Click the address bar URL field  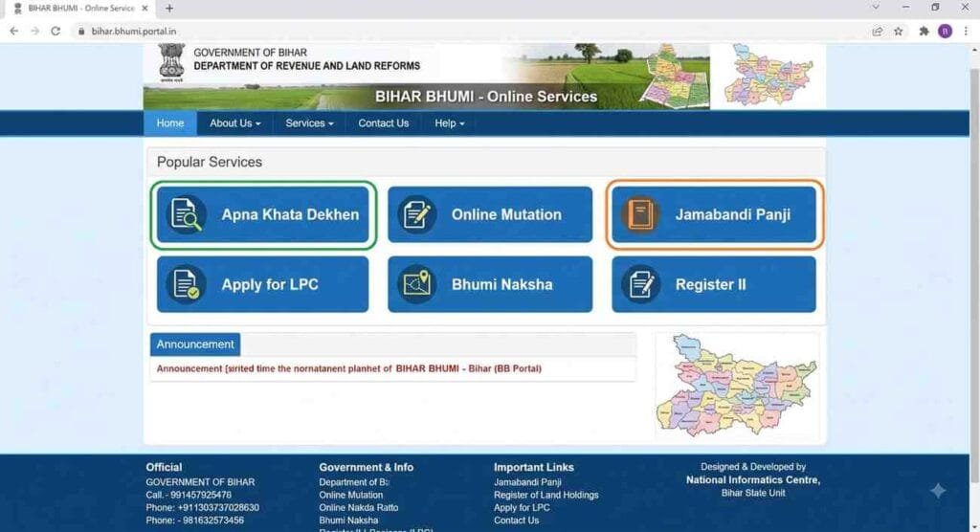pyautogui.click(x=469, y=32)
